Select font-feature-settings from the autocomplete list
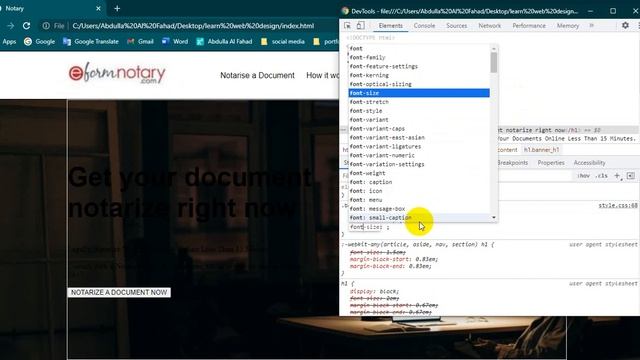Image resolution: width=640 pixels, height=360 pixels. 419,66
